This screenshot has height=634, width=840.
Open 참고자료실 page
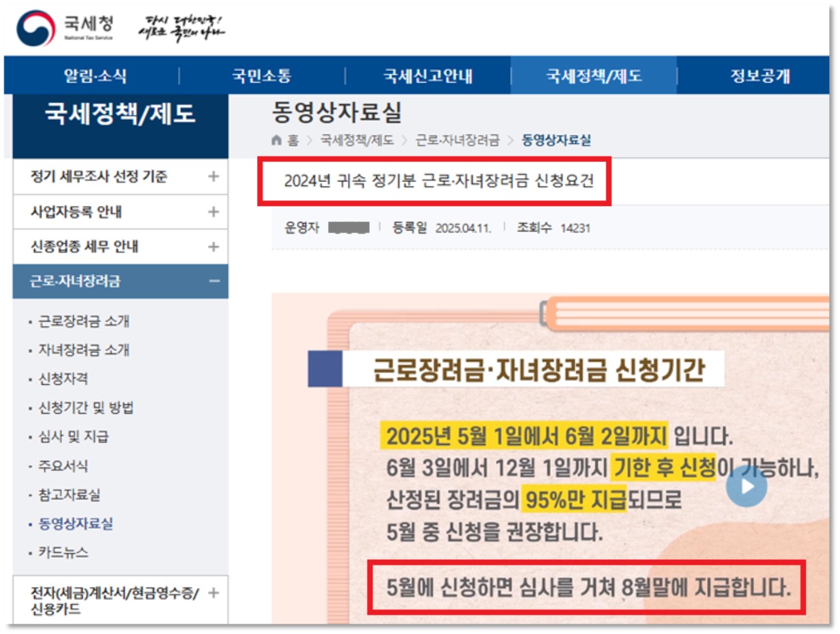[69, 495]
